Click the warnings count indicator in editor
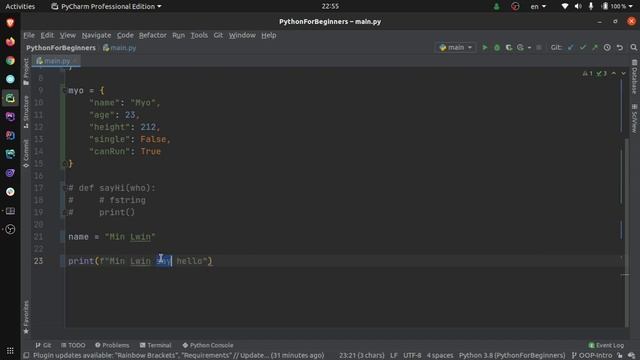 587,73
